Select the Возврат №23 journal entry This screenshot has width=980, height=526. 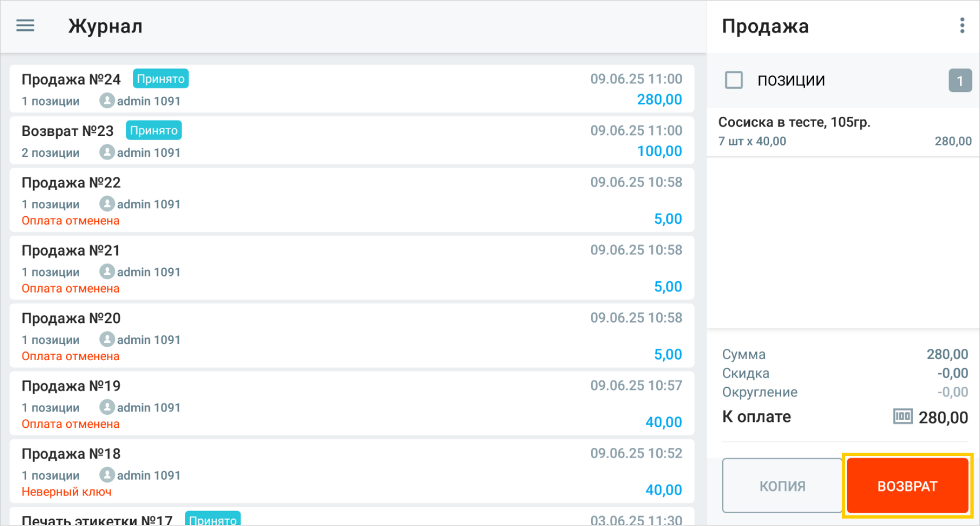(x=351, y=141)
